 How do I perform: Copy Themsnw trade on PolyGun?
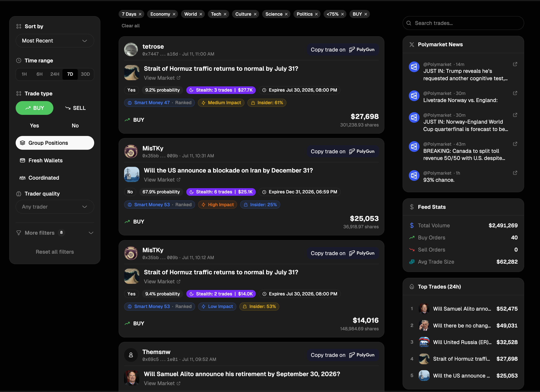[343, 355]
